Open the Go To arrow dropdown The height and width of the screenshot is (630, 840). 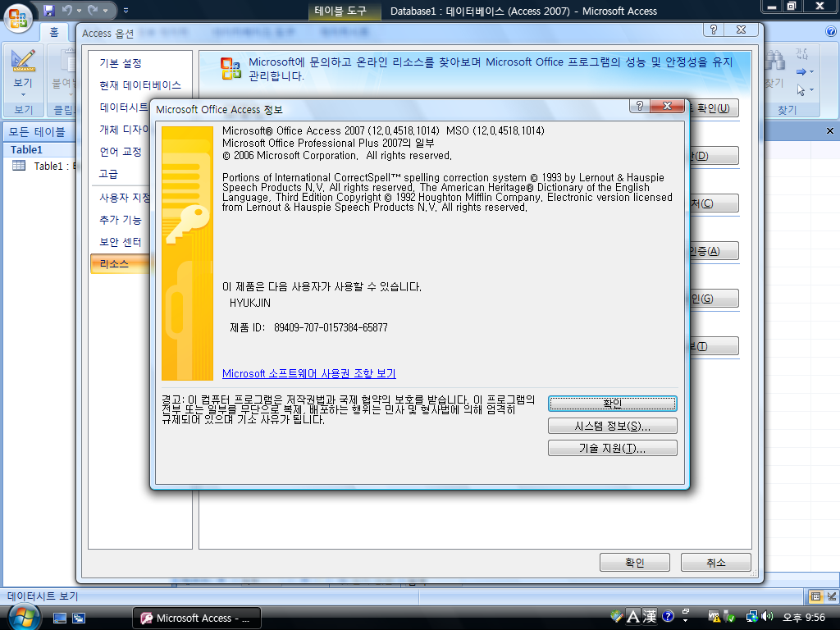812,72
